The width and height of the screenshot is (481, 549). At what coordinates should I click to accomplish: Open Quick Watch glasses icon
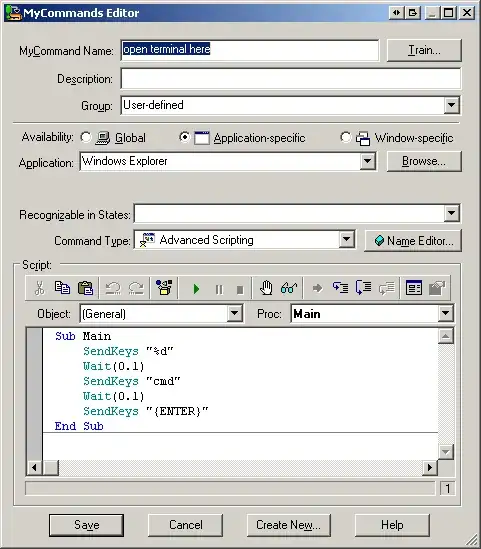289,289
